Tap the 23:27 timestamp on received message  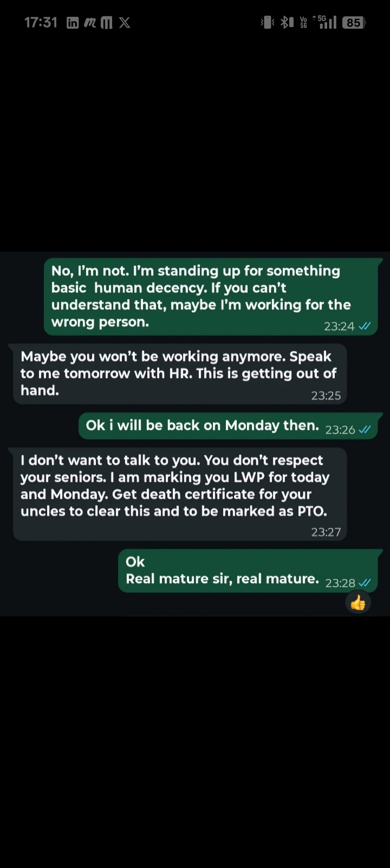click(326, 532)
